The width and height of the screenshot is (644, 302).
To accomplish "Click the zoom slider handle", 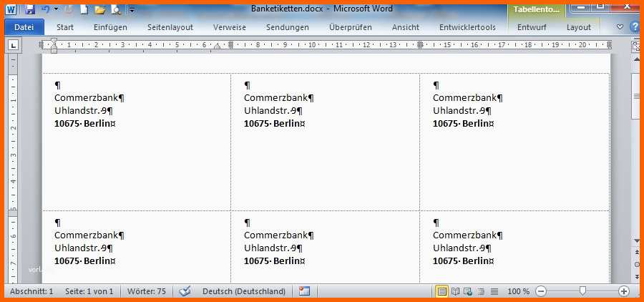I will click(x=582, y=291).
